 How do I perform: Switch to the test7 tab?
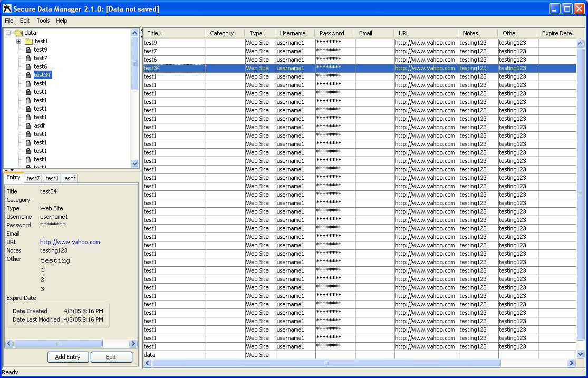(x=33, y=178)
